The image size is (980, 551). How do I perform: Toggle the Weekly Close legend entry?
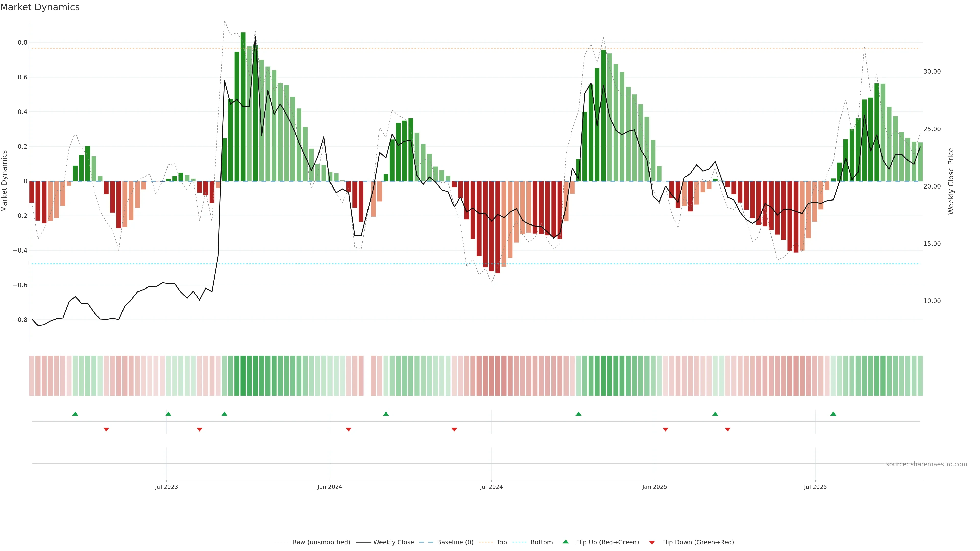393,542
